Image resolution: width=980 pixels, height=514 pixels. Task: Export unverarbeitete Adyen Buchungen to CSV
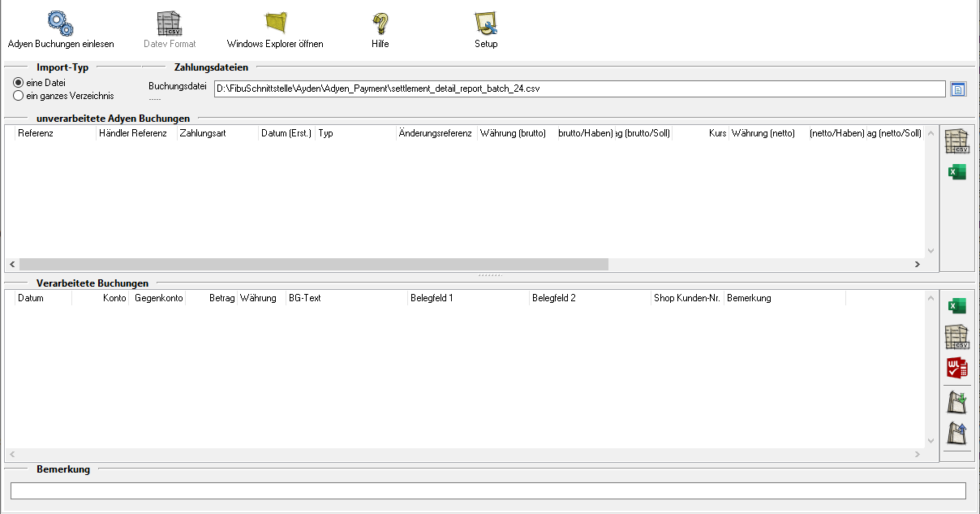(x=957, y=141)
